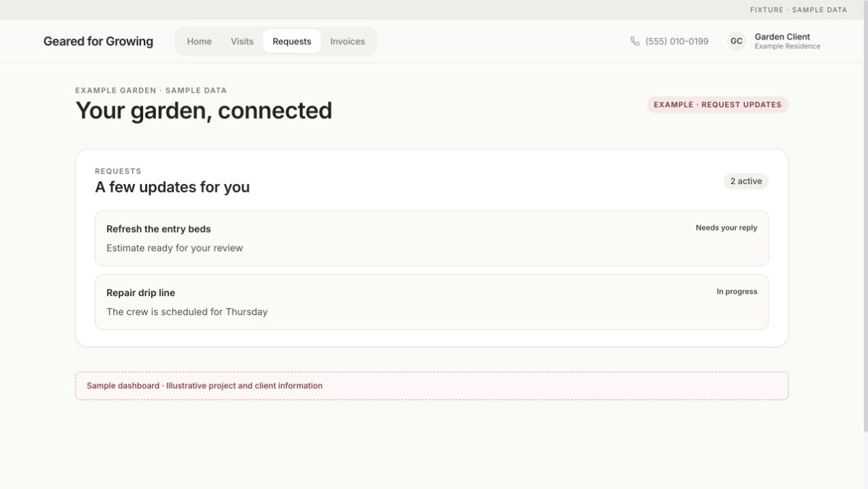Open the Refresh the entry beds request

432,238
